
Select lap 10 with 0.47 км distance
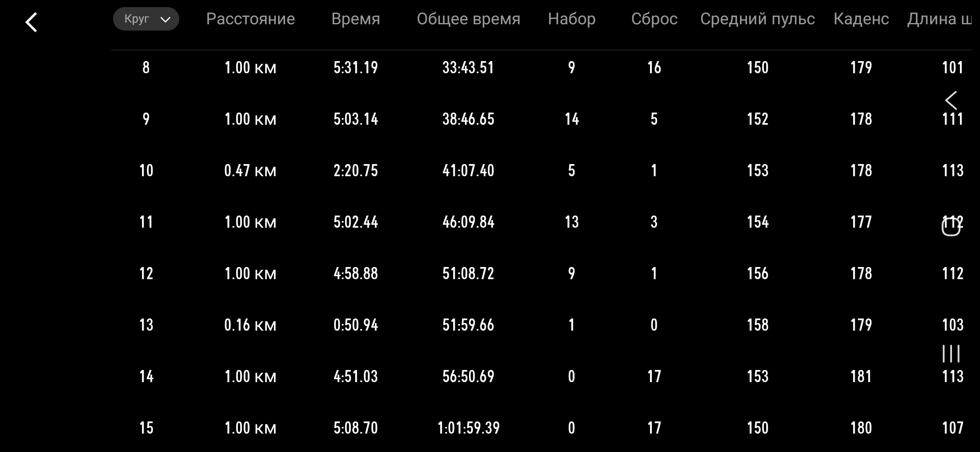click(x=250, y=170)
